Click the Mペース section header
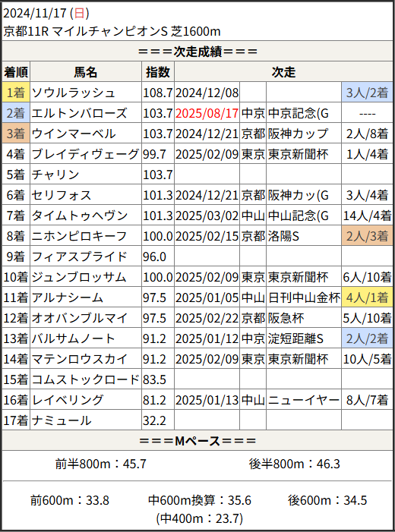 pyautogui.click(x=197, y=441)
